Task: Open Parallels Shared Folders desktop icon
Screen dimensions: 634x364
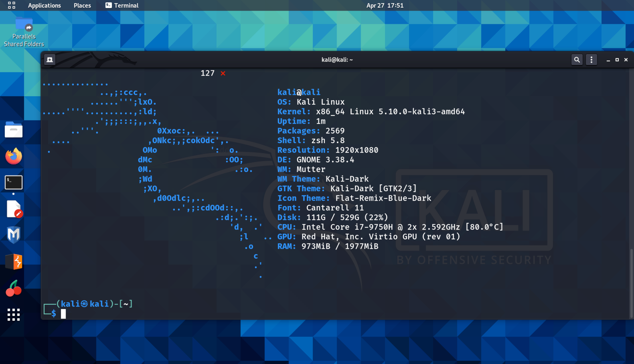Action: [x=24, y=32]
